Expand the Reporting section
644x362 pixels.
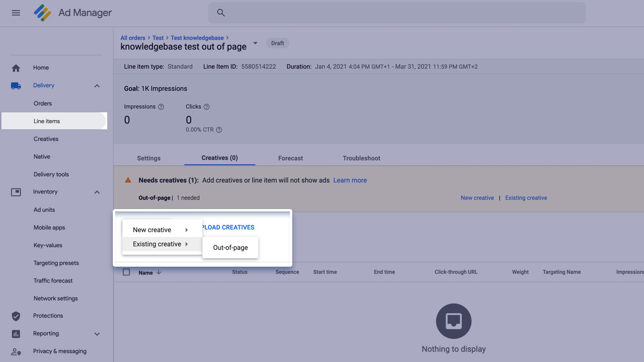[x=97, y=334]
